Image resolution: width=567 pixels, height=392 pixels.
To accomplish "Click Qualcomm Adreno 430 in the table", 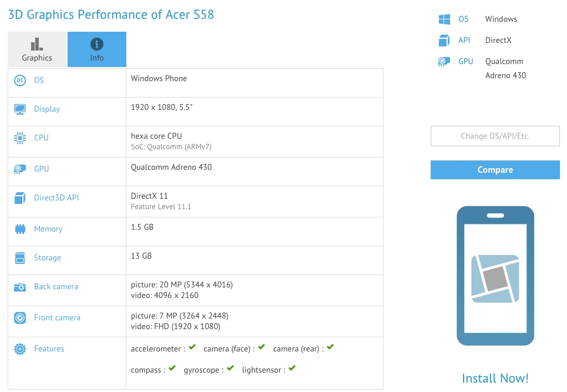I will coord(172,167).
